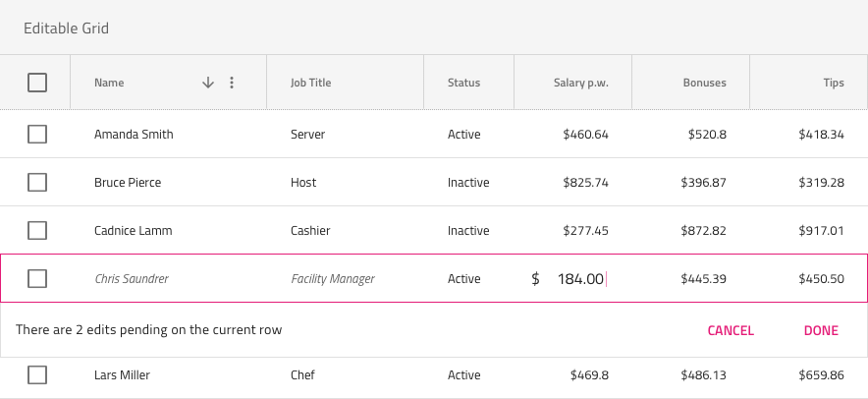Edit the Facility Manager job title cell
The width and height of the screenshot is (868, 399).
[x=333, y=279]
